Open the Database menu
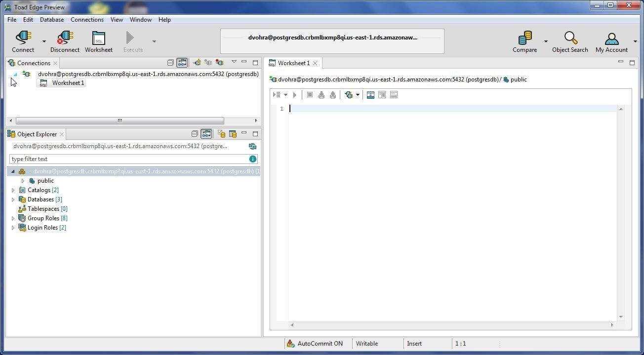Image resolution: width=644 pixels, height=355 pixels. tap(52, 20)
